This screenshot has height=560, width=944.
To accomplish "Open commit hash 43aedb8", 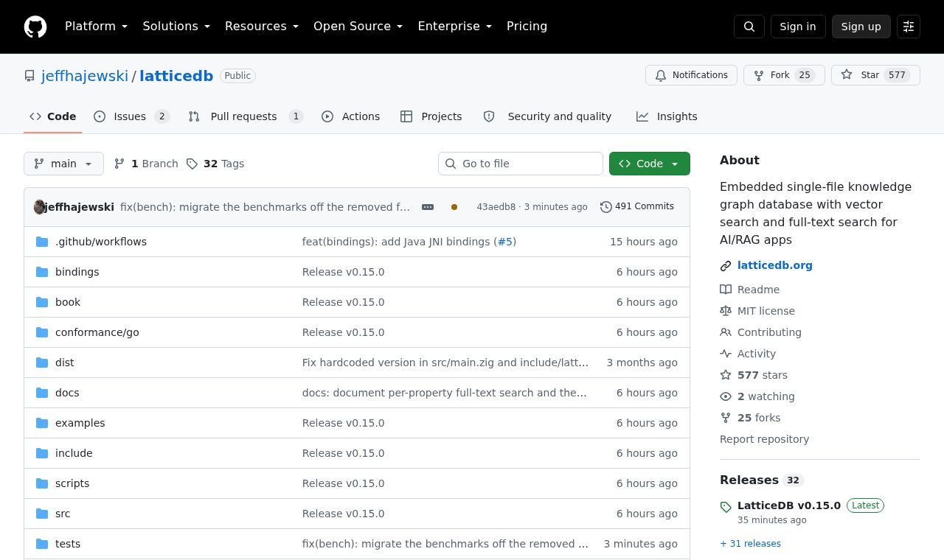I will (496, 207).
